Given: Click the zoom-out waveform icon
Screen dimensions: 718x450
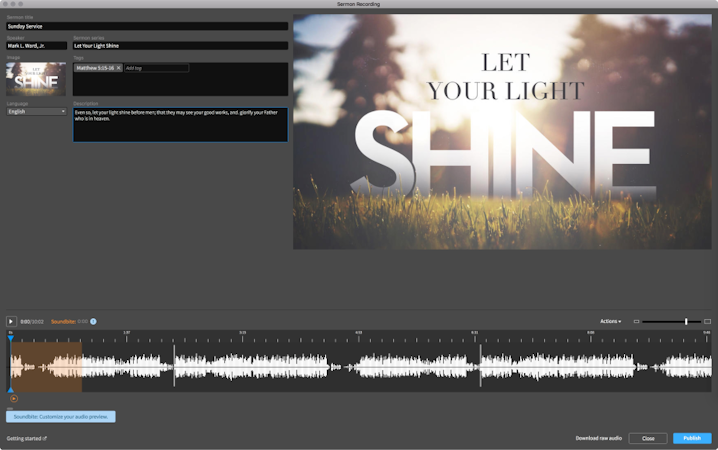Looking at the screenshot, I should pos(636,321).
